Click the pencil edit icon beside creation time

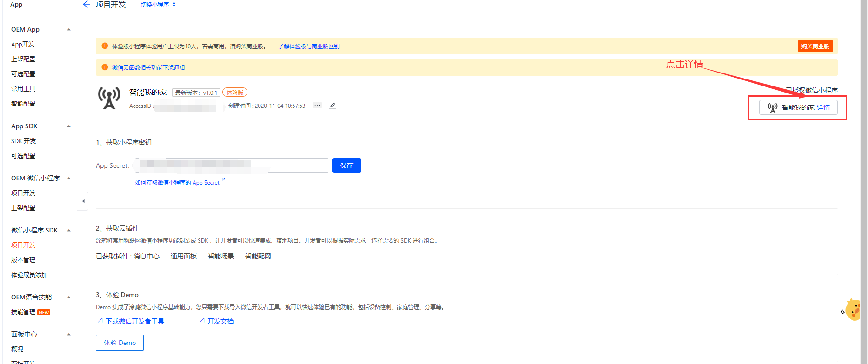coord(333,106)
